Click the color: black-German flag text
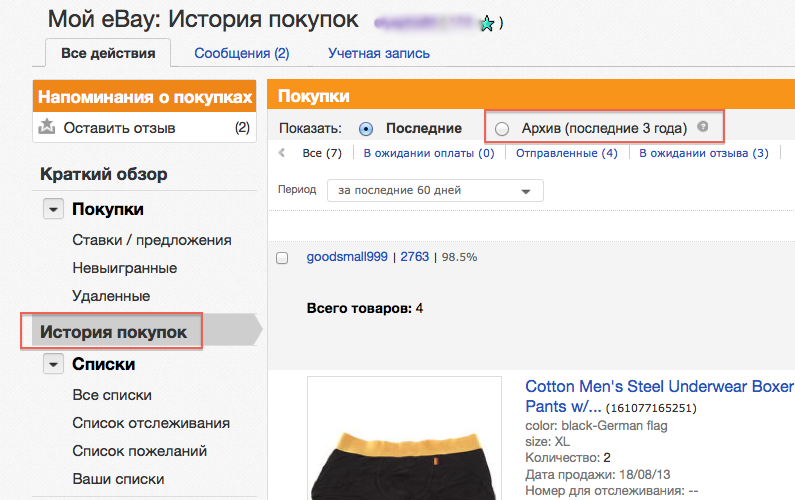795x500 pixels. (596, 425)
